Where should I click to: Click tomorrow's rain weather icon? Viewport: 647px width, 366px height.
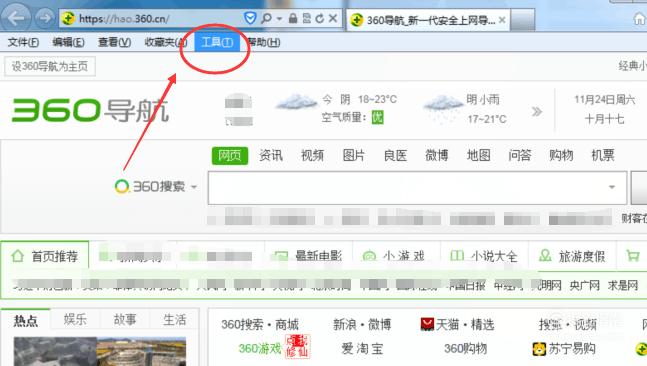point(443,108)
